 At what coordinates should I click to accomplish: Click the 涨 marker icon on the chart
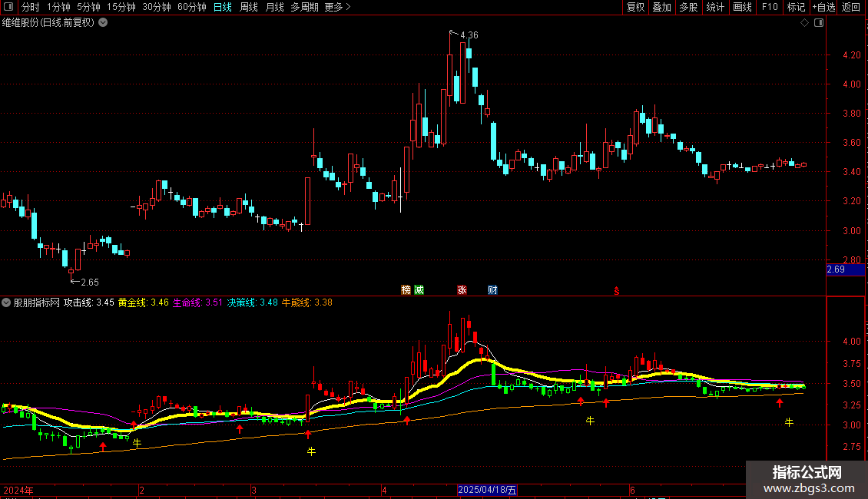tap(462, 290)
